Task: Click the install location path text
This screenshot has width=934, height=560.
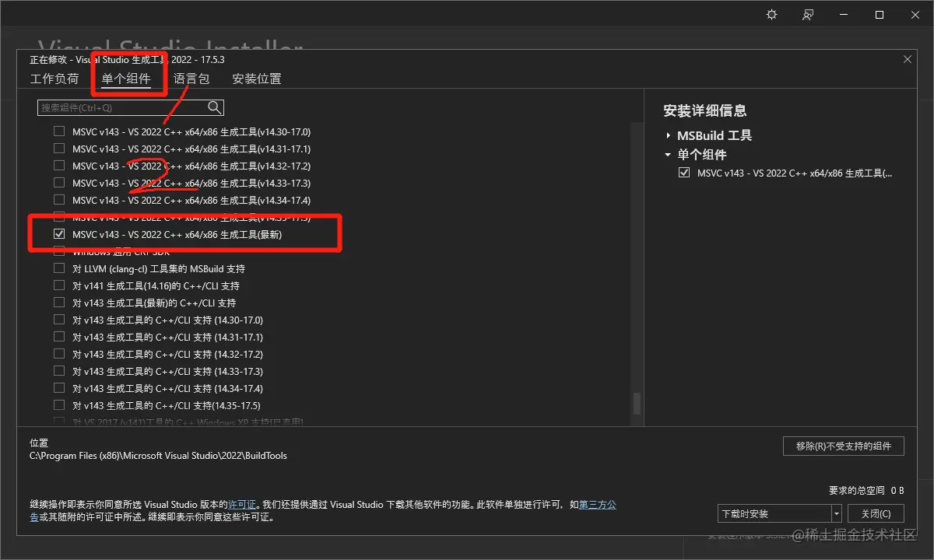Action: coord(158,456)
